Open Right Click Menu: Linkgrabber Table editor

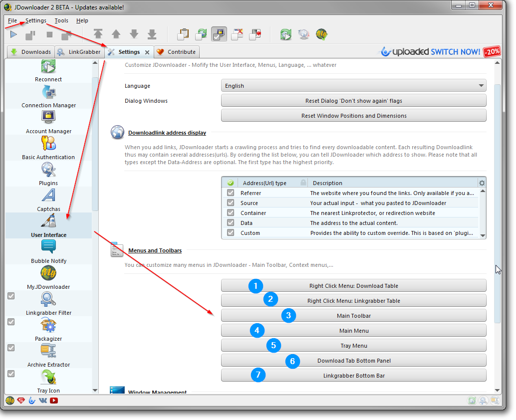click(x=354, y=301)
